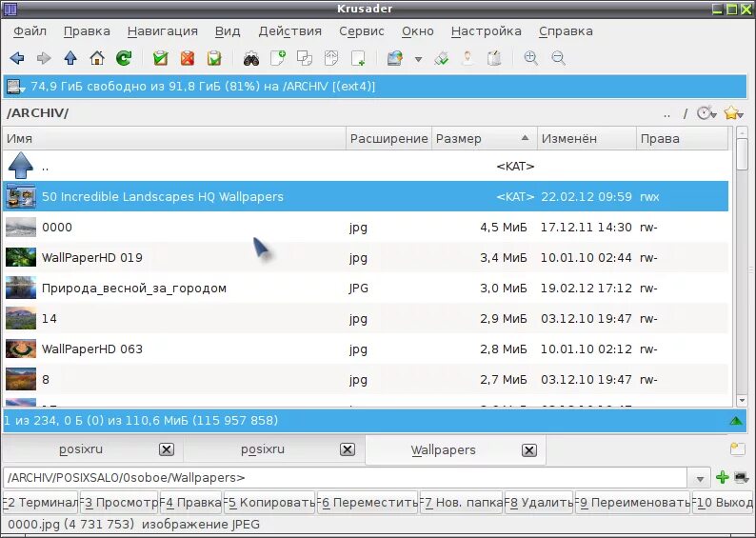Sort by the Права column header
The image size is (756, 538).
coord(683,139)
